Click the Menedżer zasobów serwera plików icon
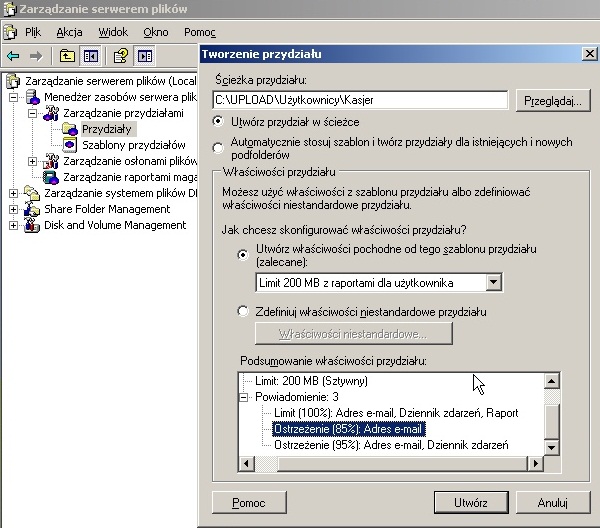The height and width of the screenshot is (528, 600). 33,97
